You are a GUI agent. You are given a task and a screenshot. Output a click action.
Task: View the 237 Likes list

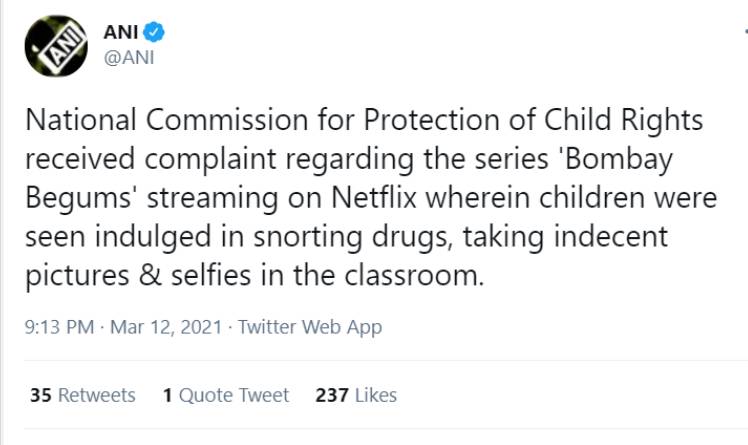(356, 395)
